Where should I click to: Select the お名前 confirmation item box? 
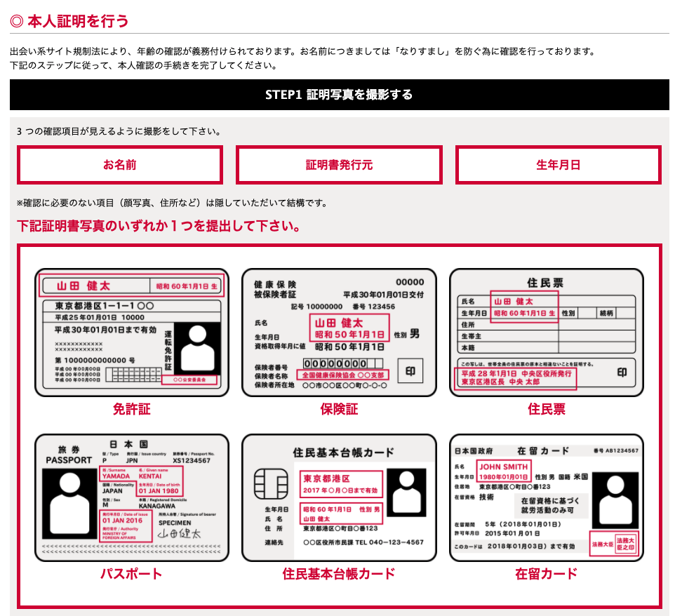(120, 165)
